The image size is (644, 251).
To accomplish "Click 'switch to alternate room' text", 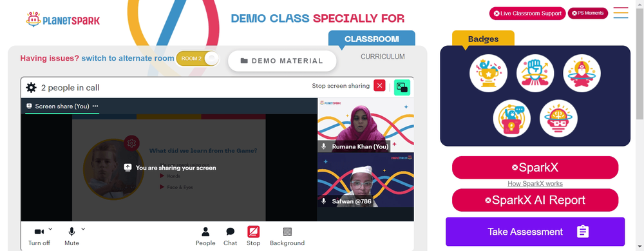I will (x=128, y=59).
